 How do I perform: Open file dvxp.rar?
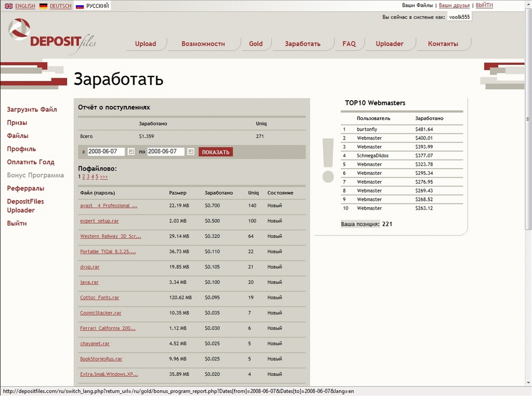[x=90, y=267]
